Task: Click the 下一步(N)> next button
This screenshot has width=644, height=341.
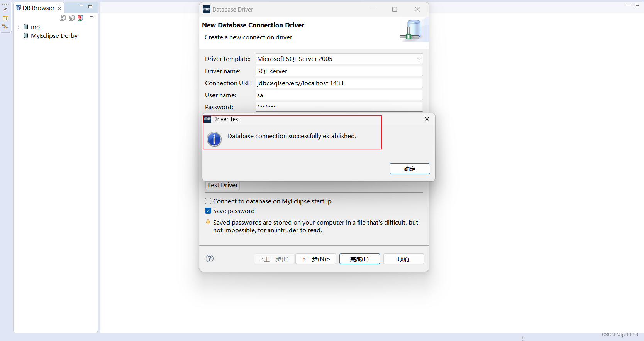Action: 315,259
